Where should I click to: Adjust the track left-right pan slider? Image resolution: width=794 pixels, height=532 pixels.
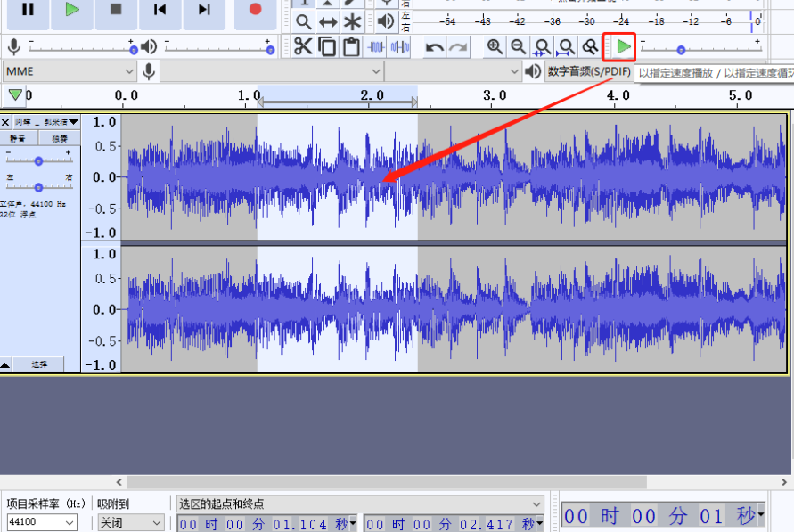pos(39,187)
